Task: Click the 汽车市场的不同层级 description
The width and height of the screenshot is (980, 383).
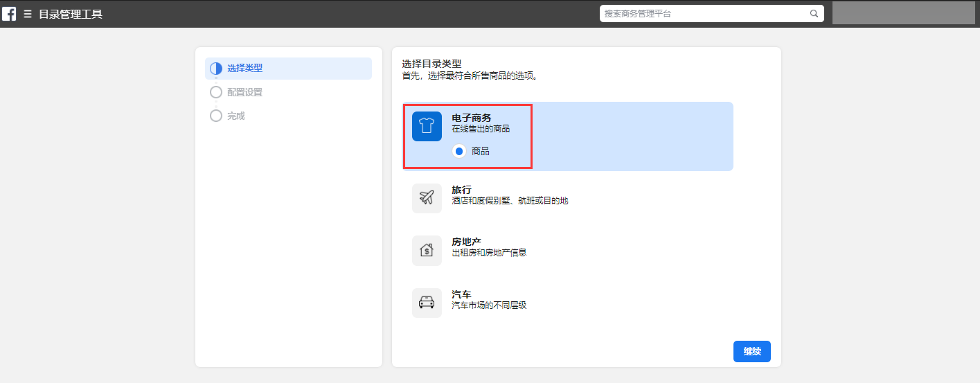Action: click(x=489, y=305)
